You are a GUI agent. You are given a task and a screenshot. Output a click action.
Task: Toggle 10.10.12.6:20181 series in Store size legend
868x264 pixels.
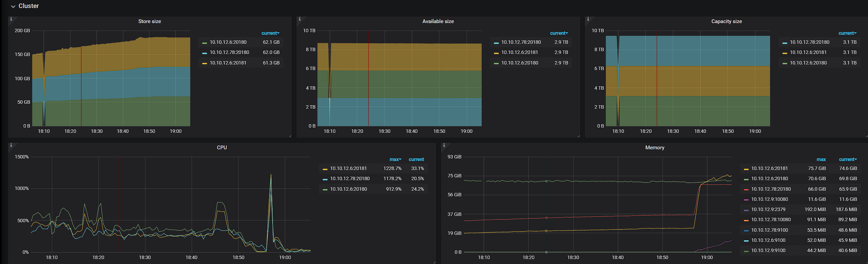(228, 63)
